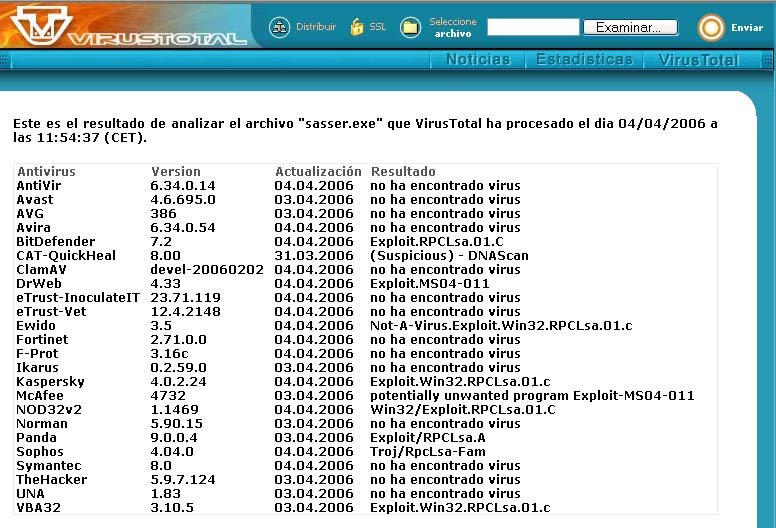Select the F-Prot row name
This screenshot has height=528, width=776.
[37, 353]
